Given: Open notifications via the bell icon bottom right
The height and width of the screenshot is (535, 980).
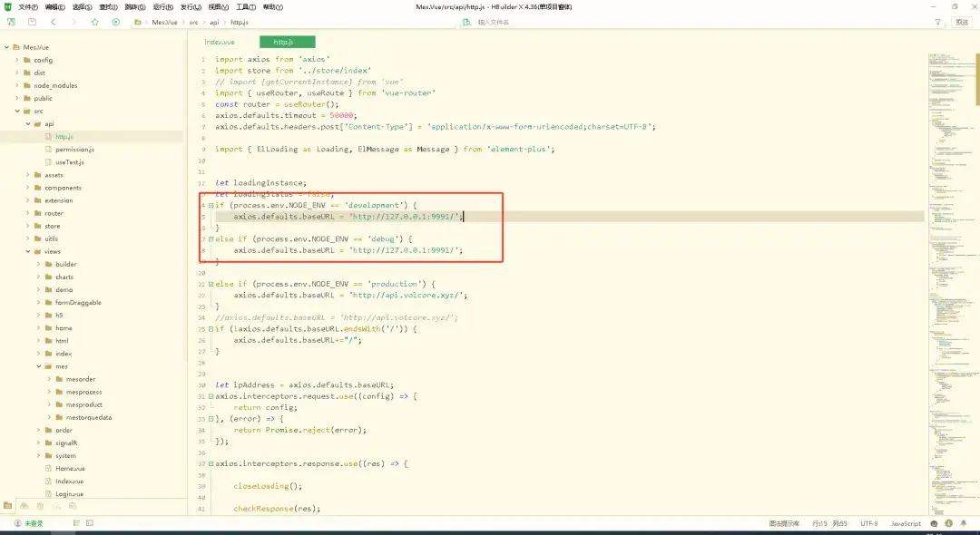Looking at the screenshot, I should [964, 523].
